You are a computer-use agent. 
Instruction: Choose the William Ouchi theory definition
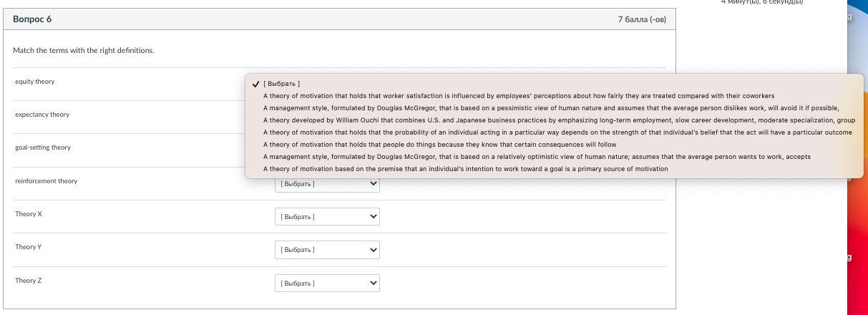[x=554, y=120]
